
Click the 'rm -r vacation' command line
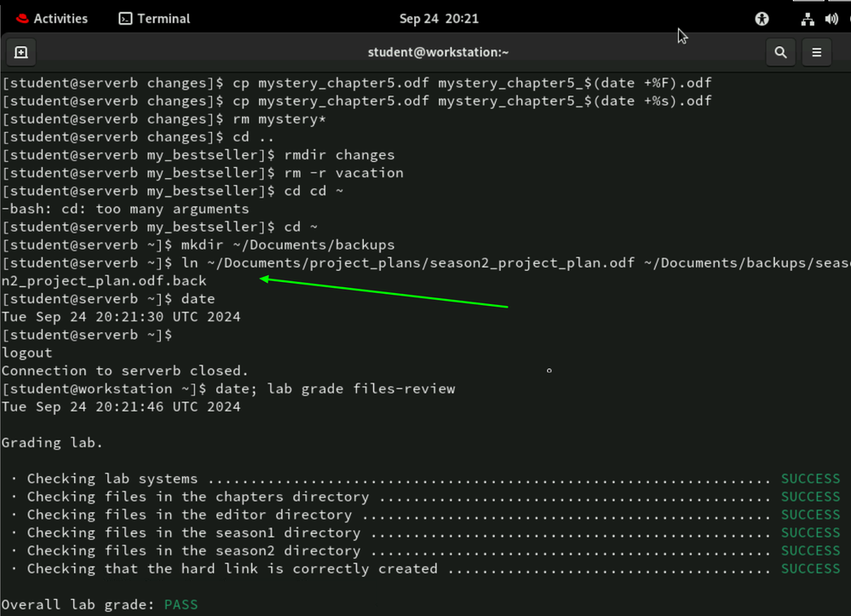tap(343, 173)
